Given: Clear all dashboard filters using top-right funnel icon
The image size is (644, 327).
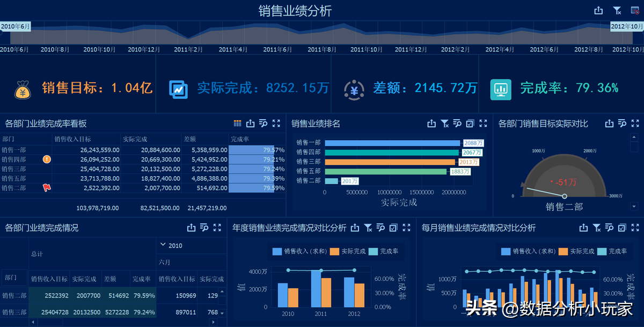Looking at the screenshot, I should [617, 10].
